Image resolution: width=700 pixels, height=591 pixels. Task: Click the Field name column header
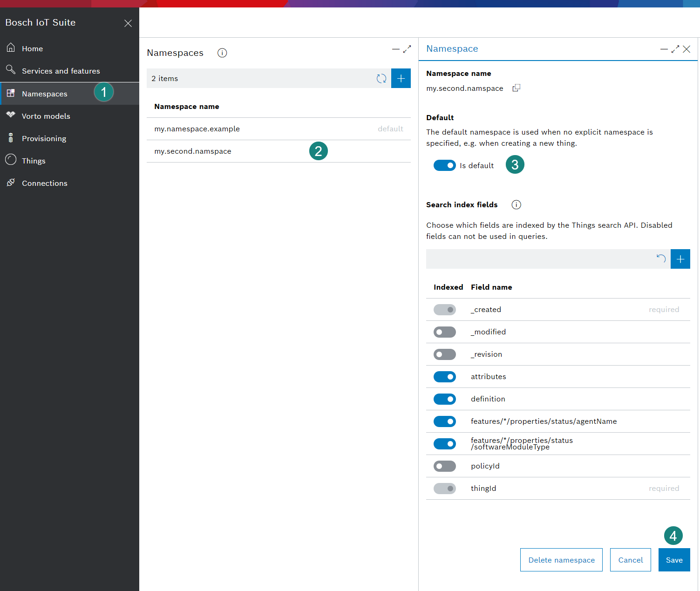[x=491, y=287]
